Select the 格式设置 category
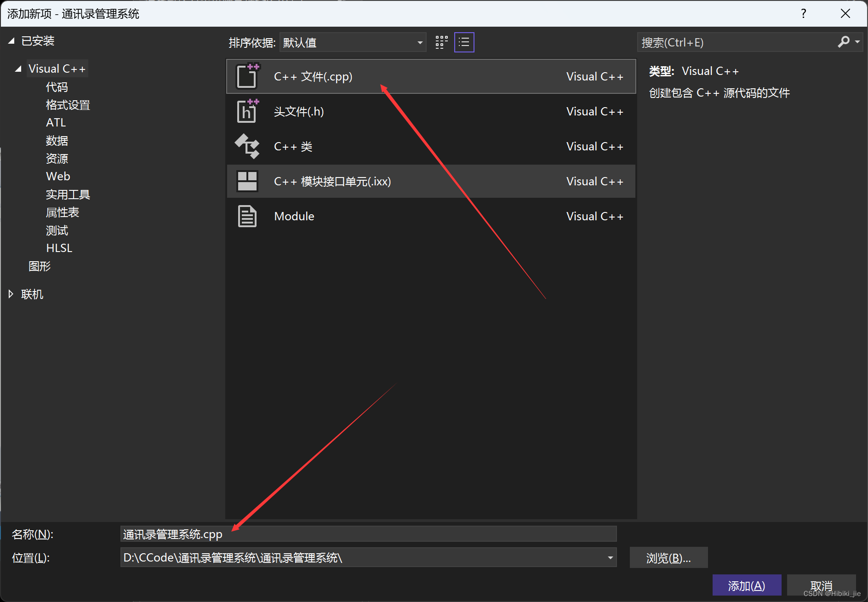 68,105
